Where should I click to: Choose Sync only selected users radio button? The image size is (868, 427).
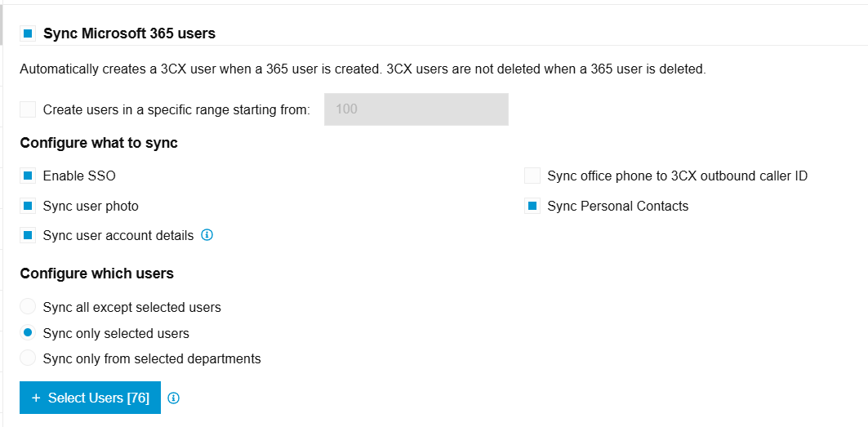pyautogui.click(x=28, y=333)
